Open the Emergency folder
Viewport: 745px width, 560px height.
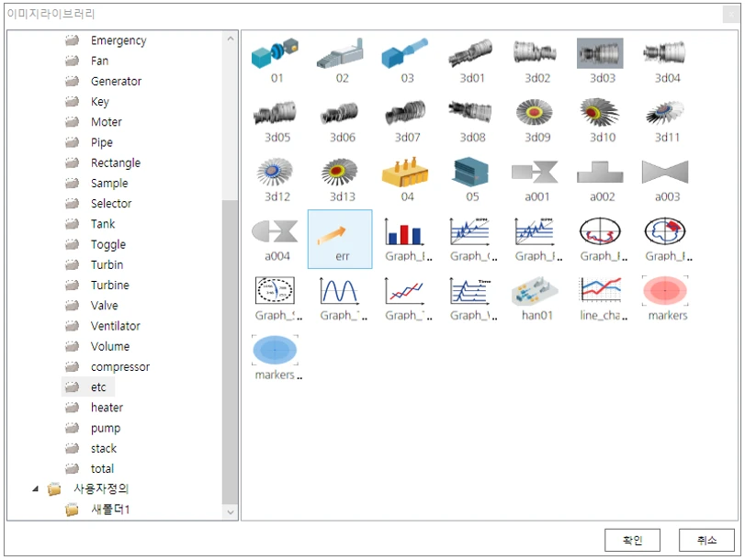click(119, 40)
